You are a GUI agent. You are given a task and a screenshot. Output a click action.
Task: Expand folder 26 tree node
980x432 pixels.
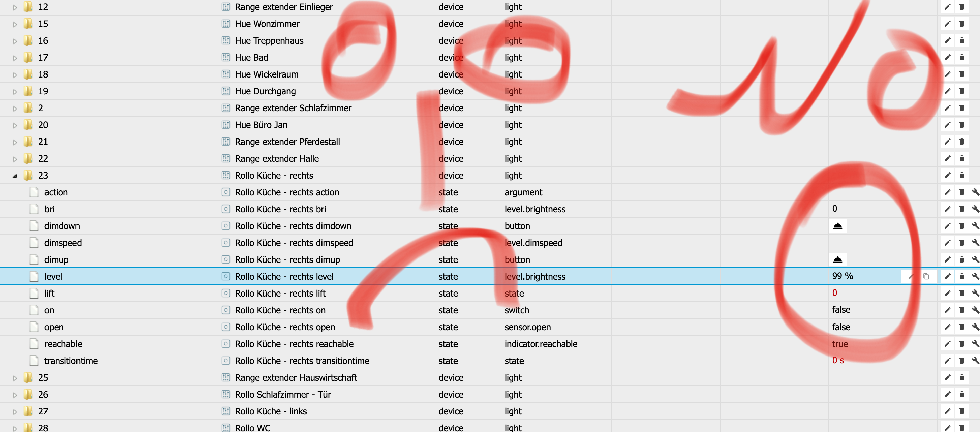15,395
